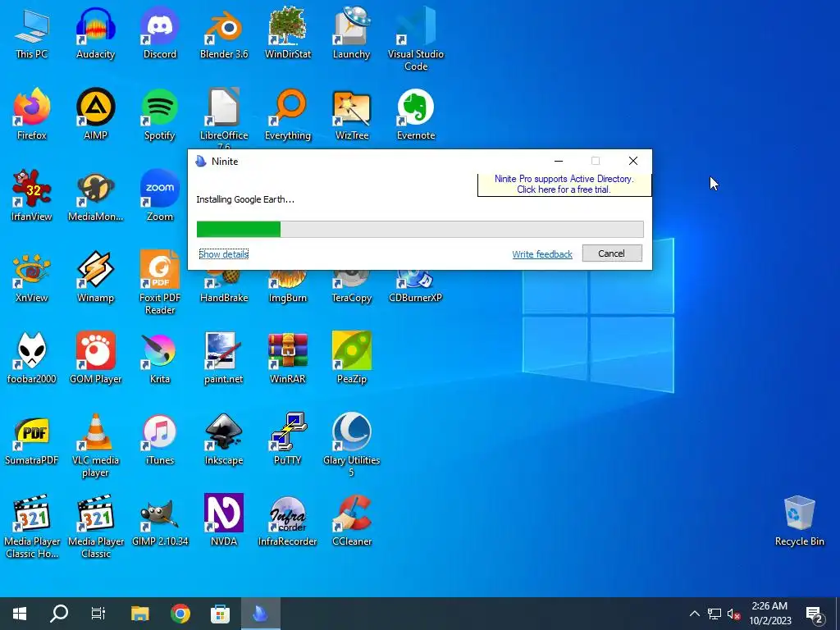Show hidden system tray icons
Viewport: 840px width, 630px height.
click(x=694, y=614)
